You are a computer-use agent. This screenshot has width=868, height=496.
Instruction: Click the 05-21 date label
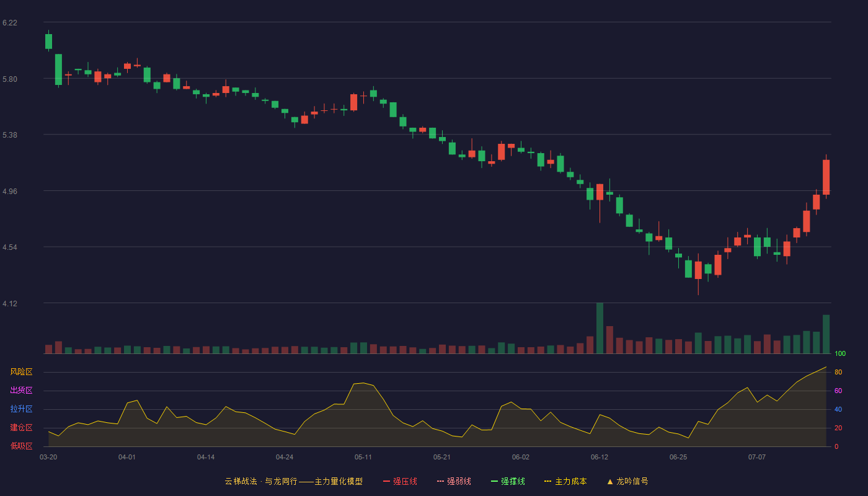click(442, 457)
